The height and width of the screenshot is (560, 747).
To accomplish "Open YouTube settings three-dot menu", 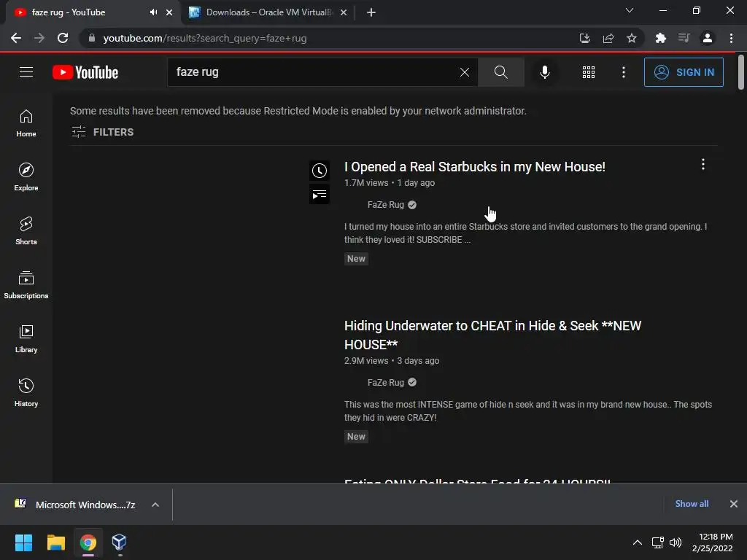I will (624, 72).
